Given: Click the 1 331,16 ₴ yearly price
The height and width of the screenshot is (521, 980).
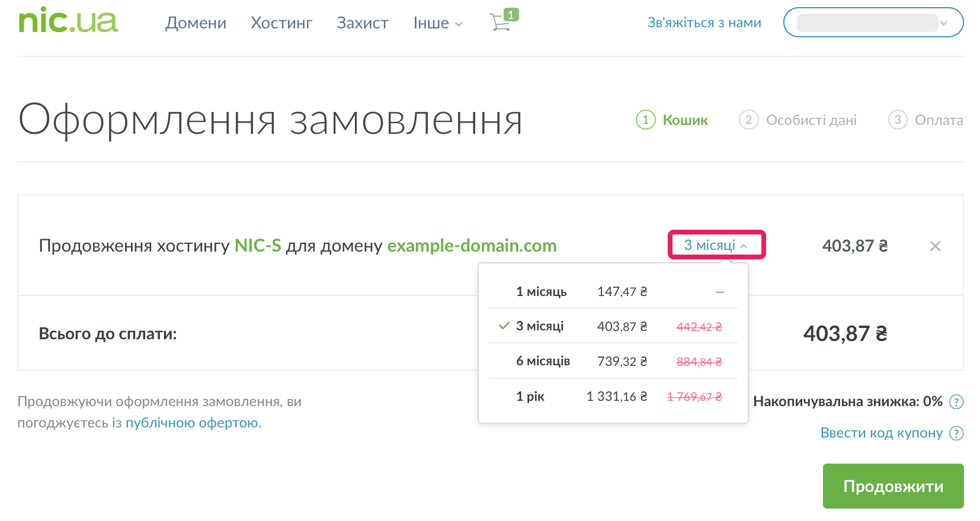Looking at the screenshot, I should pos(617,396).
